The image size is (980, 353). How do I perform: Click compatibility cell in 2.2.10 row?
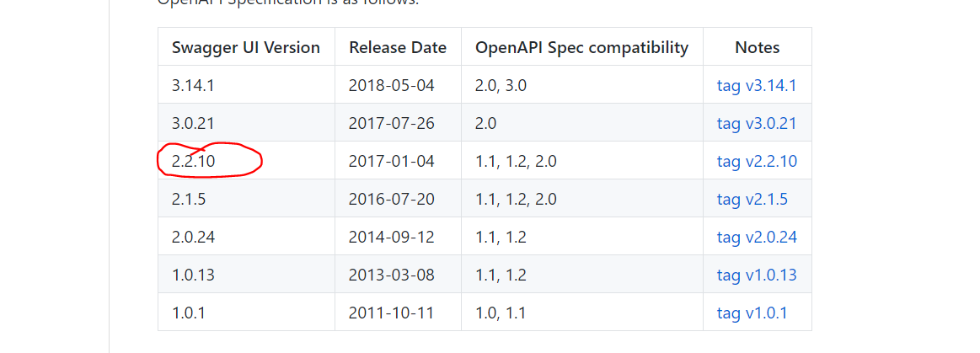(x=582, y=161)
